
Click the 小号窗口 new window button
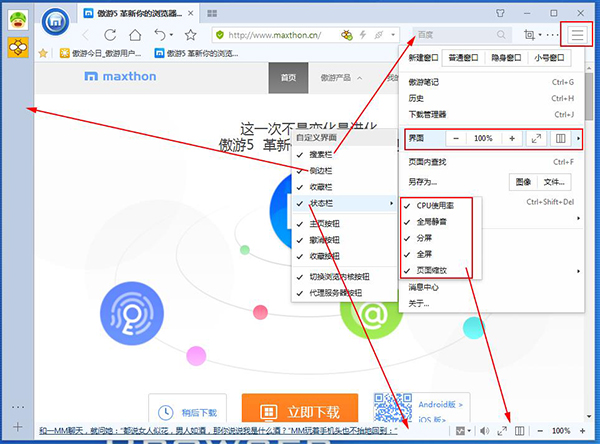pyautogui.click(x=549, y=58)
